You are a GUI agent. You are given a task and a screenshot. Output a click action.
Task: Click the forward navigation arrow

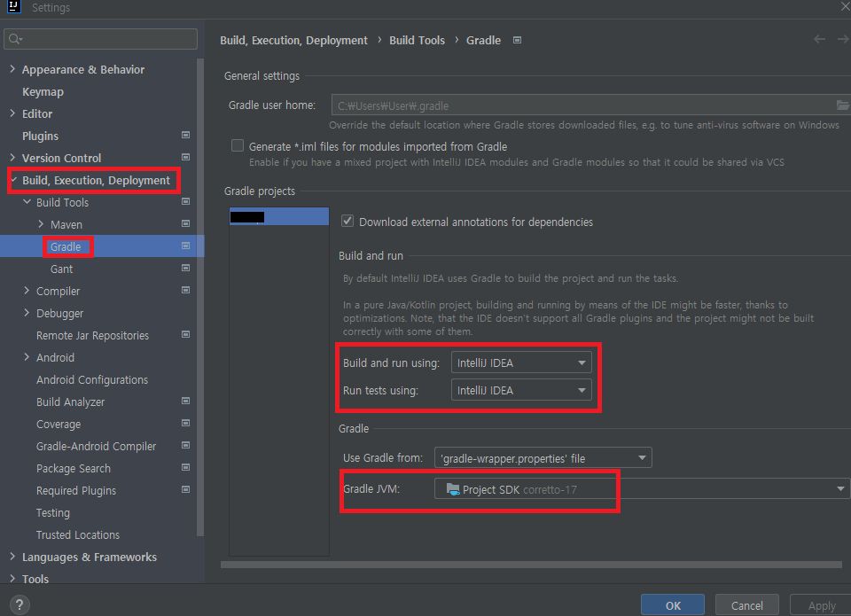(843, 39)
